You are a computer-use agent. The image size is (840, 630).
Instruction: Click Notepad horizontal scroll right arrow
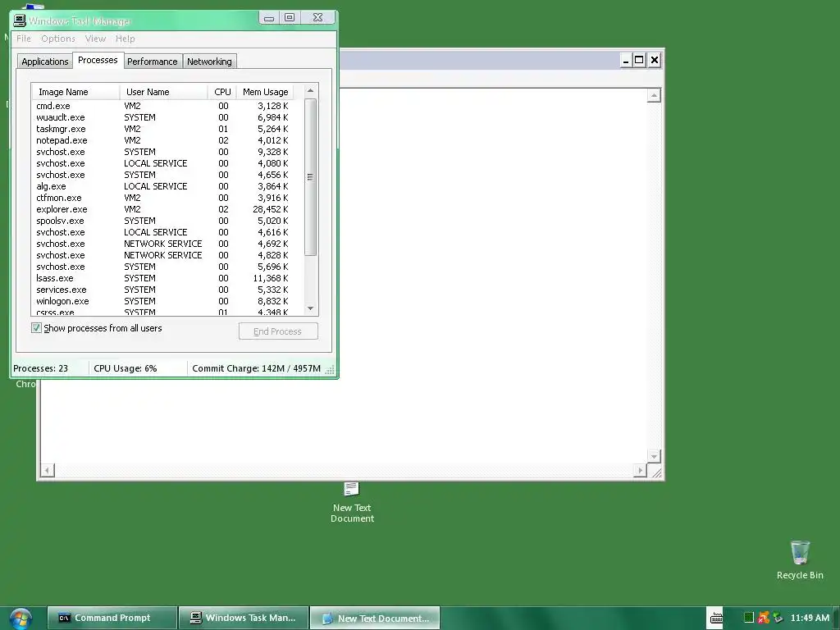640,470
